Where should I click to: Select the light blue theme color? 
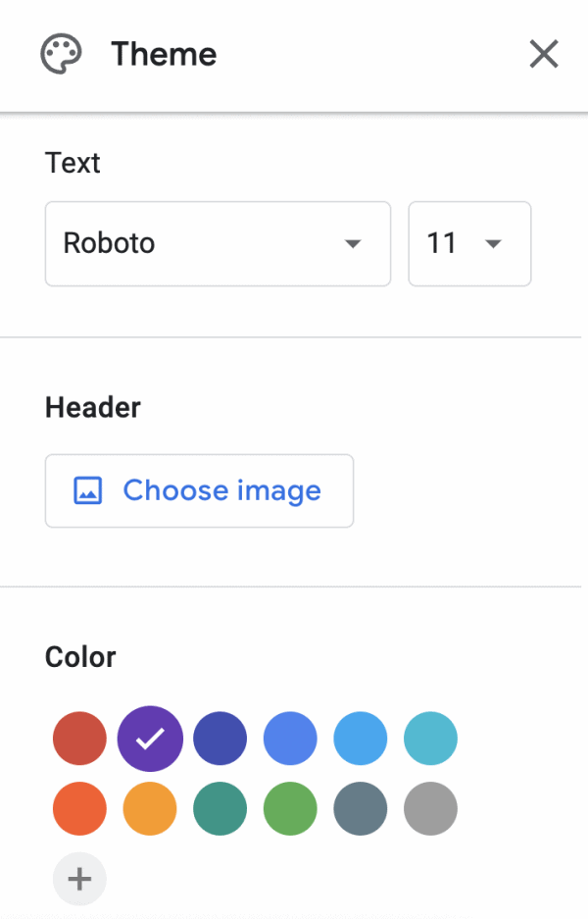360,738
